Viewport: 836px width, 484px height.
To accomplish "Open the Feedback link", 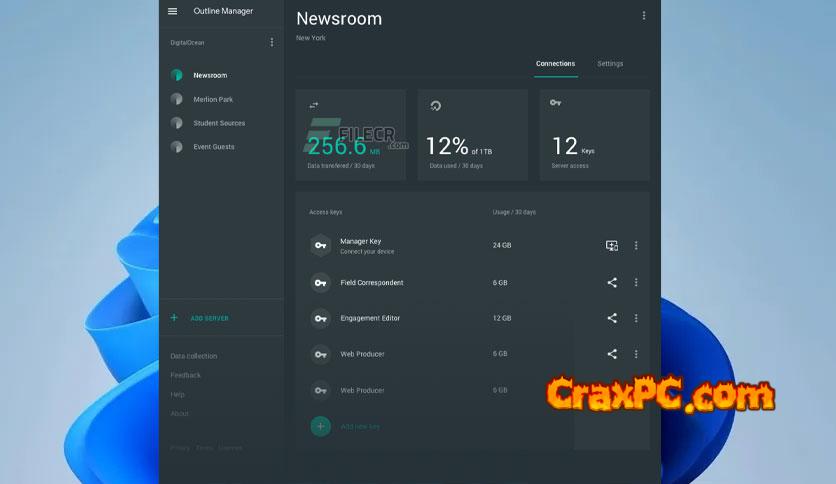I will (185, 375).
